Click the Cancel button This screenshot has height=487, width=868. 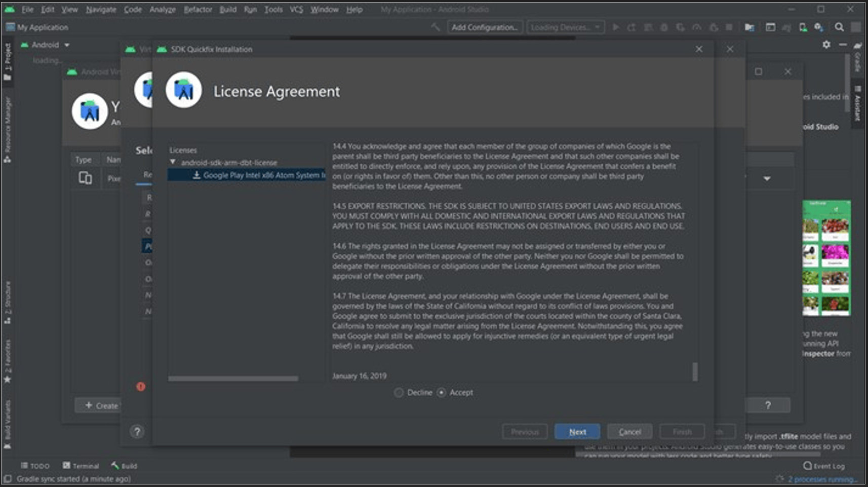coord(629,432)
